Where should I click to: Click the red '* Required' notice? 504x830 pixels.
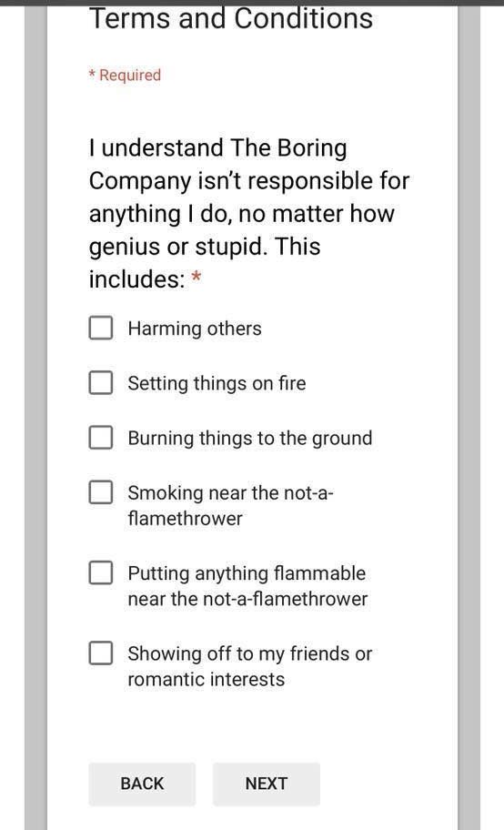(x=125, y=76)
